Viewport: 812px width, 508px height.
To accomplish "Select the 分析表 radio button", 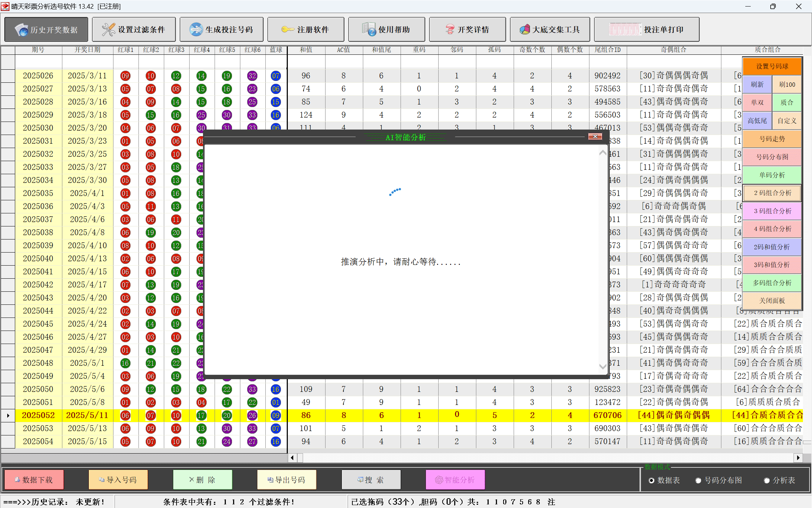I will coord(767,480).
